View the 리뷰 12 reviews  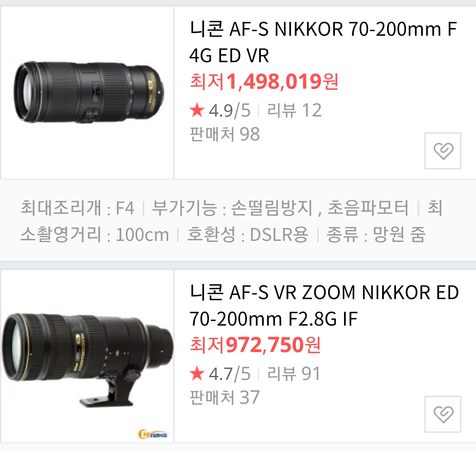(x=294, y=110)
